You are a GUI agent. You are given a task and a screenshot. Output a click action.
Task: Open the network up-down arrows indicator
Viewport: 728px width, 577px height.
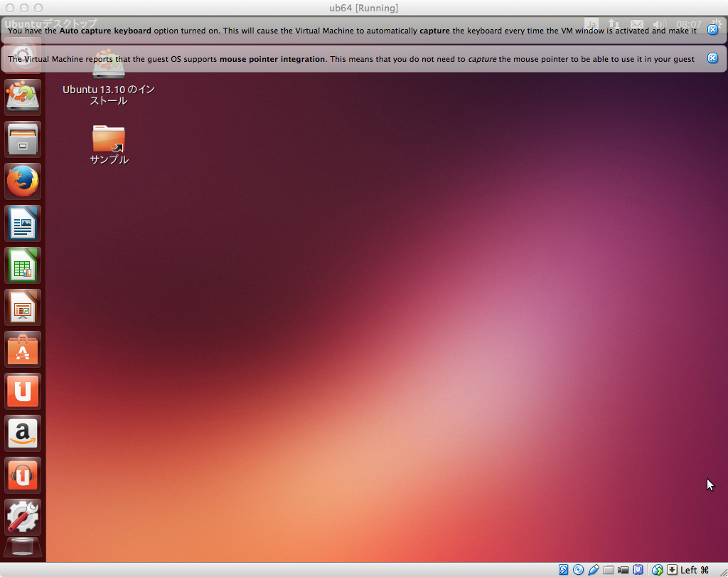pos(614,23)
